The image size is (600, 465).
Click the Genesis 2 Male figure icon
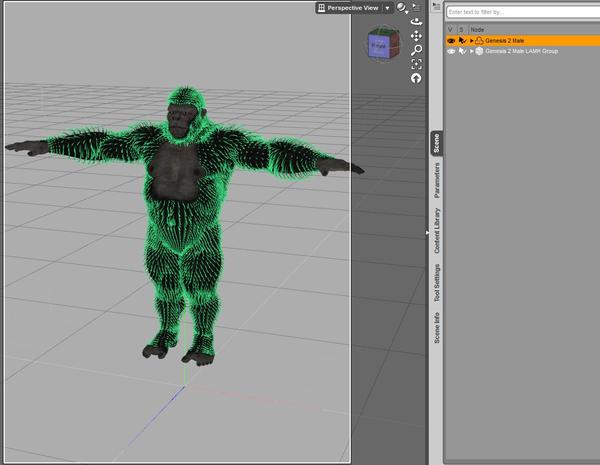479,41
